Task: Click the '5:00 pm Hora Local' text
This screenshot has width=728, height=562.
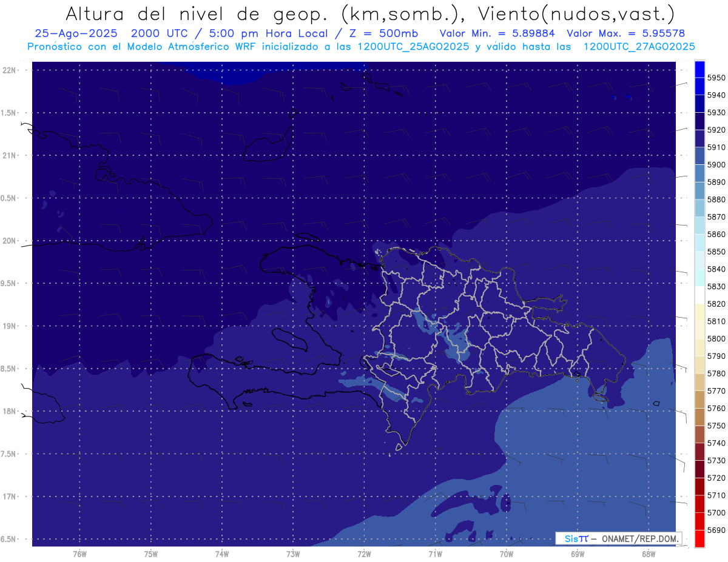Action: [268, 33]
